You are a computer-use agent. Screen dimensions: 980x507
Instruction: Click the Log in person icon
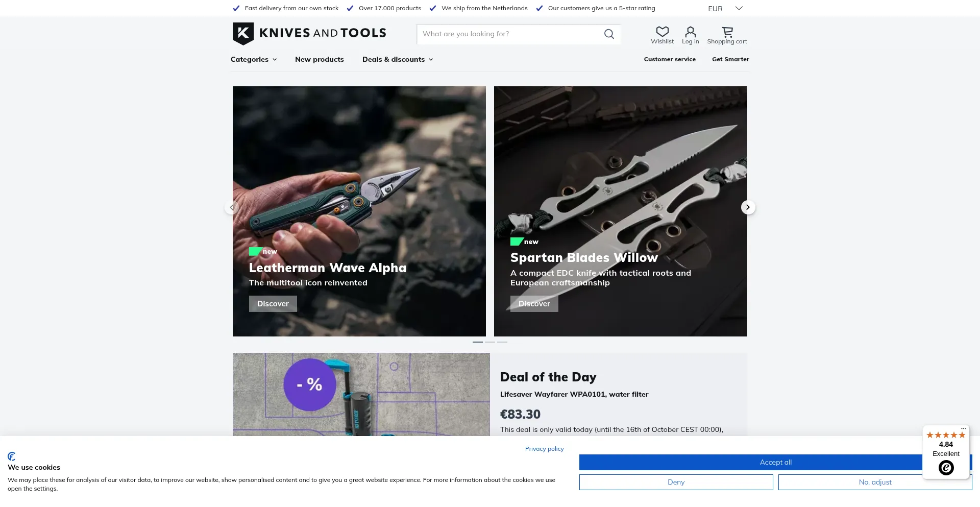coord(690,32)
